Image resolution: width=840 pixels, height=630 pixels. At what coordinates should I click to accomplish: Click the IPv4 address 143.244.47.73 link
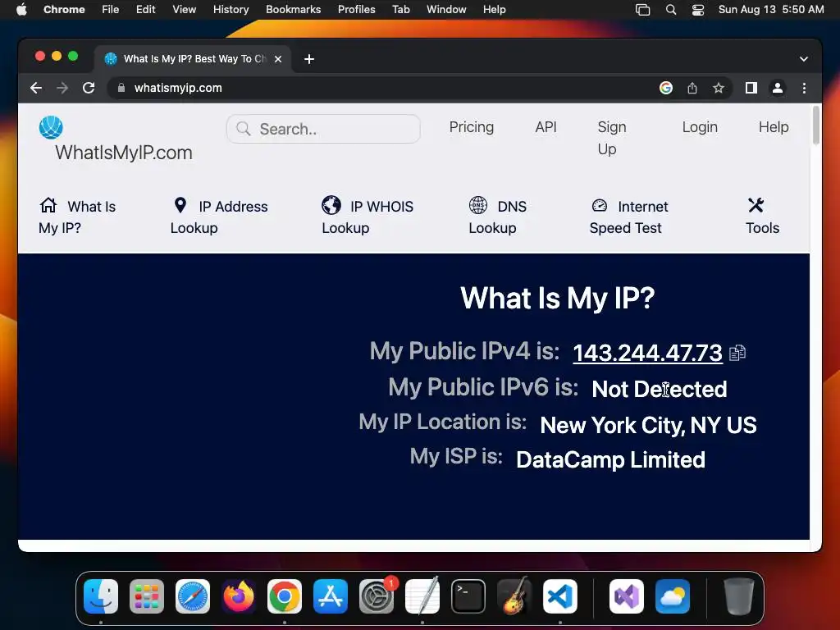pyautogui.click(x=647, y=353)
